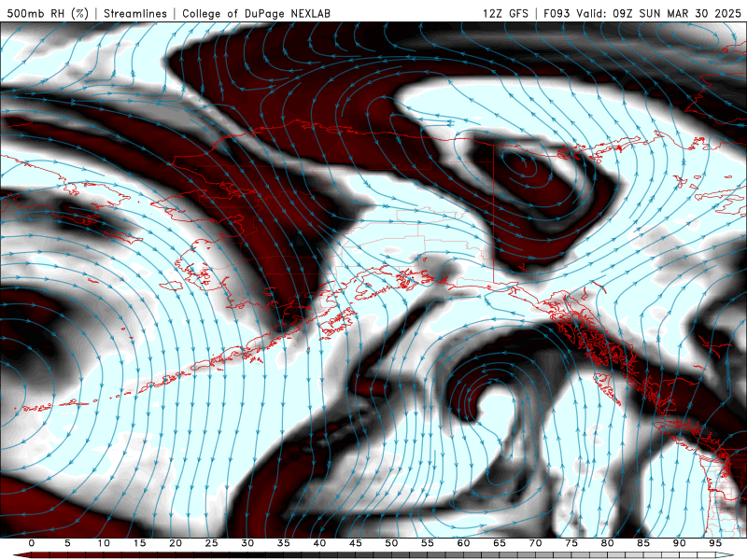This screenshot has height=560, width=747.
Task: Click the 80 value on the color scale
Action: point(608,543)
